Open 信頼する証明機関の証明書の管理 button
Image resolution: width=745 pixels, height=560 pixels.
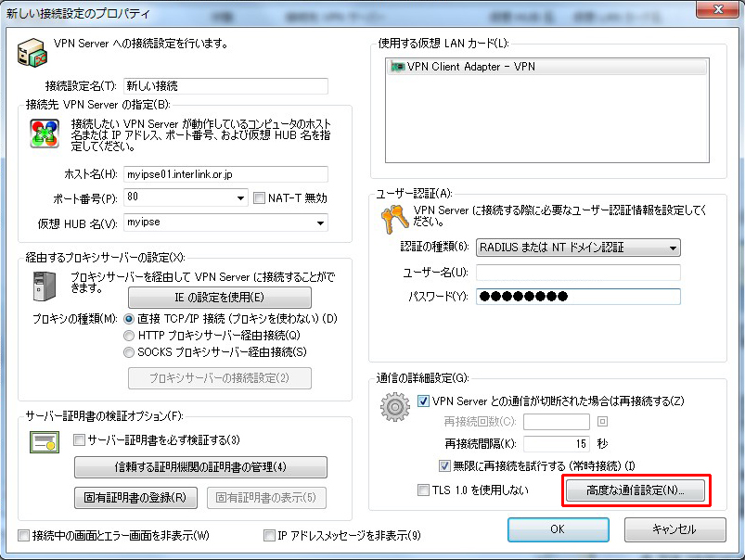tap(200, 466)
